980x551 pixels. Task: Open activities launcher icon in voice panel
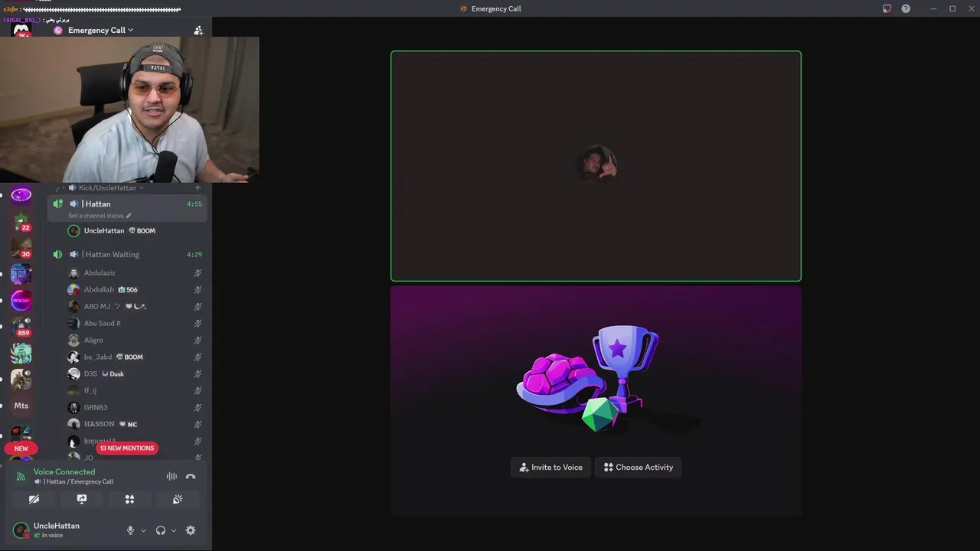[x=129, y=499]
